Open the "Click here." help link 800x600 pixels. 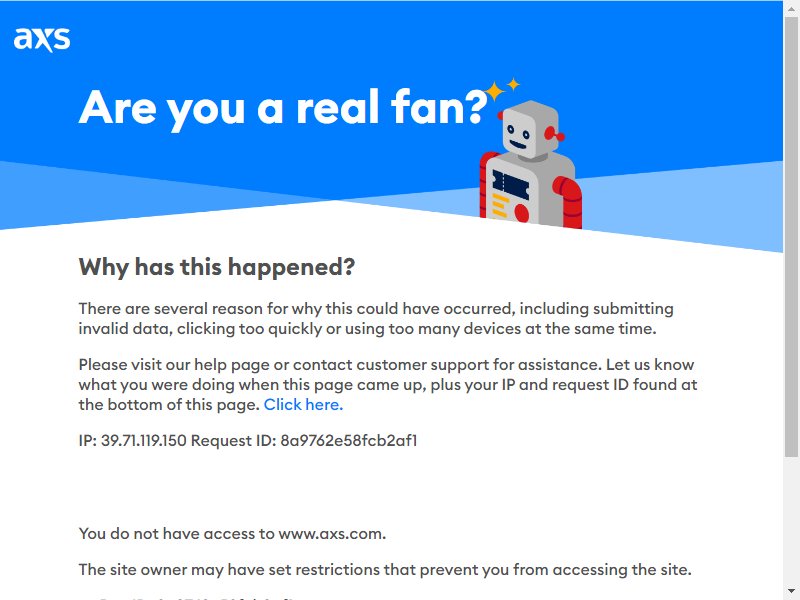pos(303,405)
